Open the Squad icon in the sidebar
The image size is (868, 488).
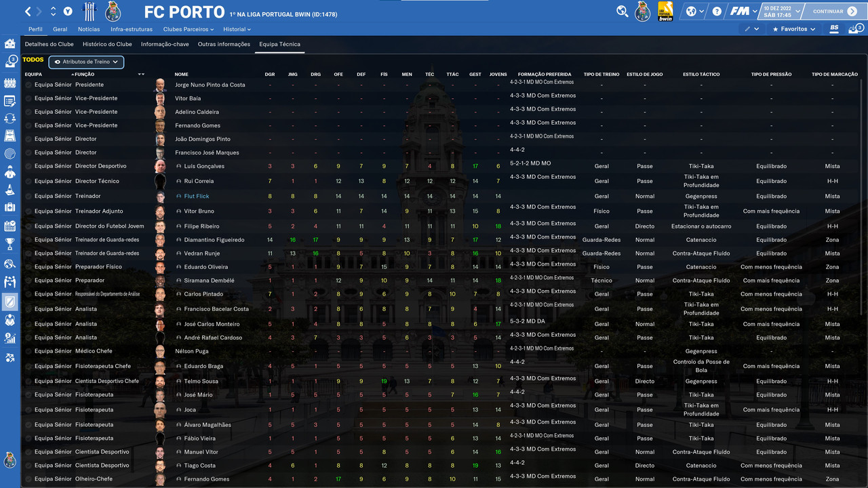[x=9, y=83]
